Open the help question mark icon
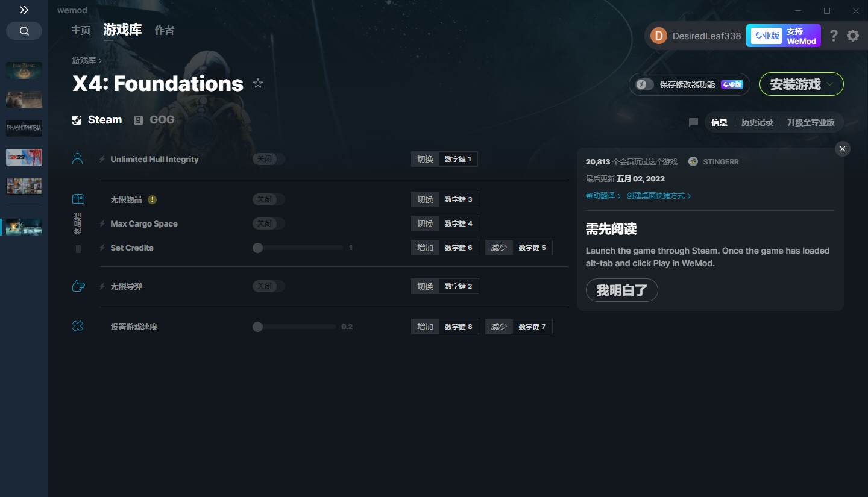The image size is (868, 497). point(834,36)
